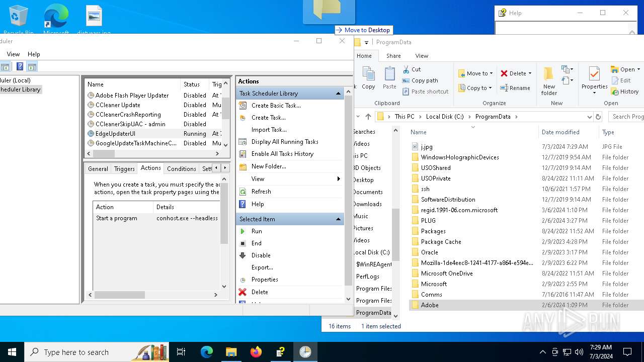The image size is (644, 362).
Task: Click Up one level arrow in Explorer
Action: (368, 117)
